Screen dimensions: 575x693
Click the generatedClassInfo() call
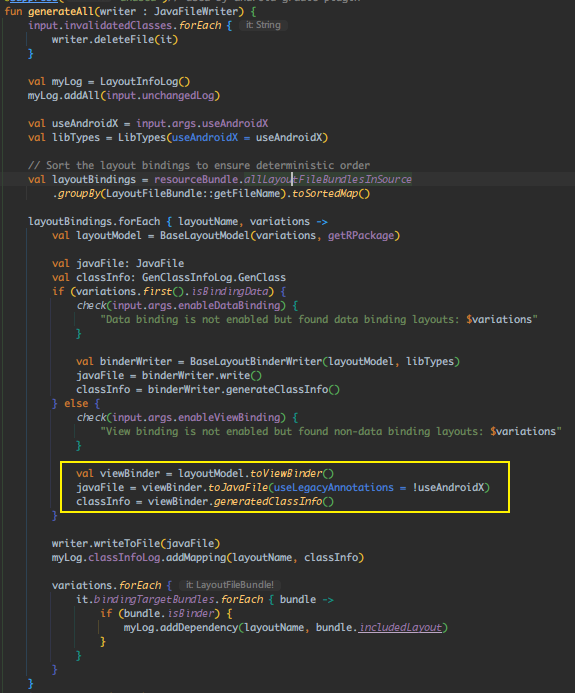pos(274,502)
